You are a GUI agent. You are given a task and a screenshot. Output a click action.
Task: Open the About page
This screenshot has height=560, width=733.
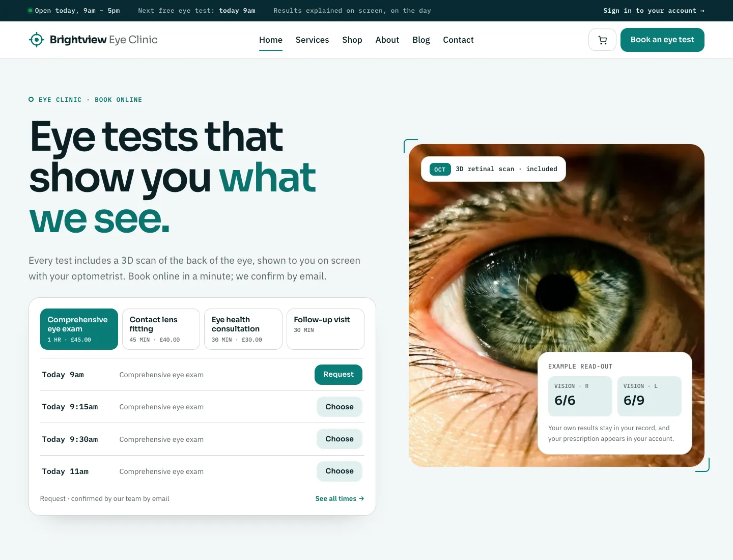coord(387,40)
